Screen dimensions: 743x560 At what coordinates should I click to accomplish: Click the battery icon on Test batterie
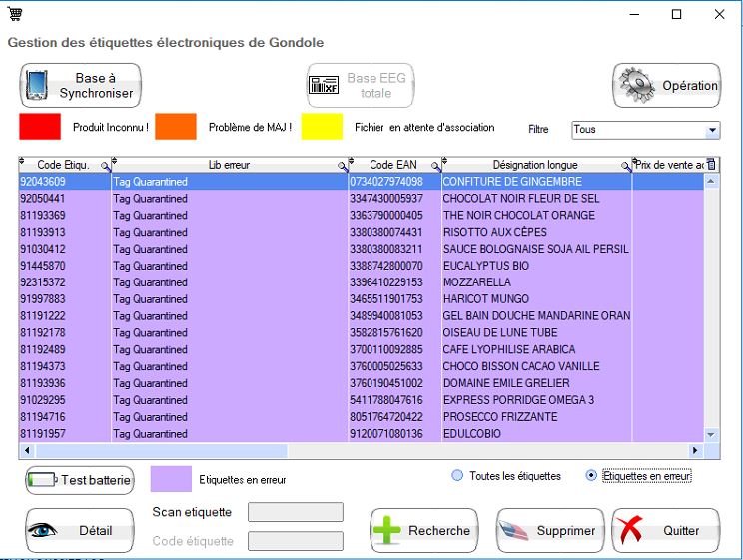43,480
